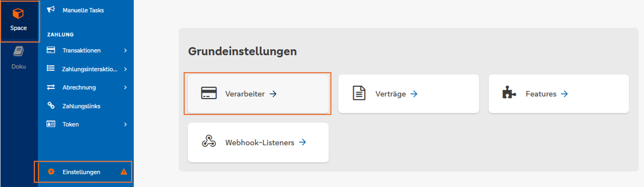Screen dimensions: 644x187
Task: Click the Zahlungslinks chain icon
Action: tap(51, 105)
